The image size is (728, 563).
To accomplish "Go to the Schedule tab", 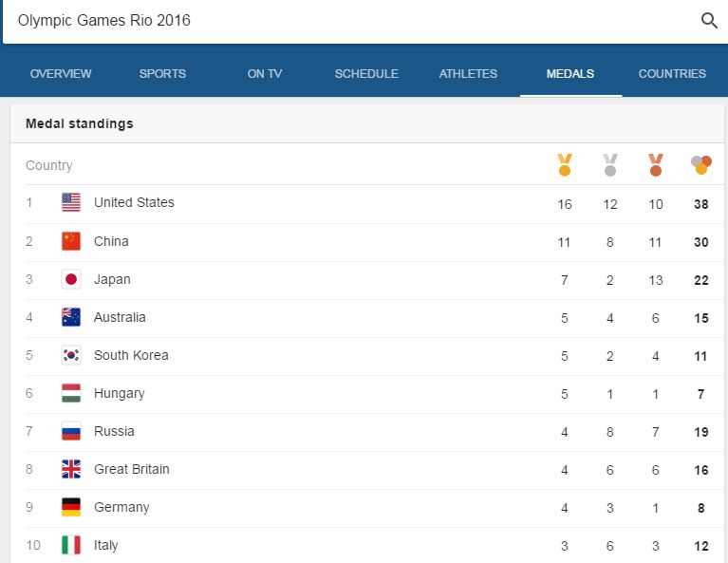I will [366, 73].
